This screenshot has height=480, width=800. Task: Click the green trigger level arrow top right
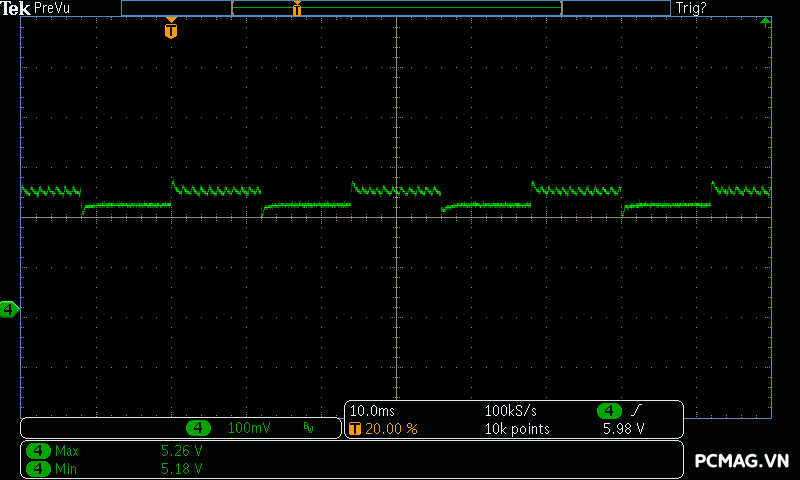pyautogui.click(x=765, y=20)
